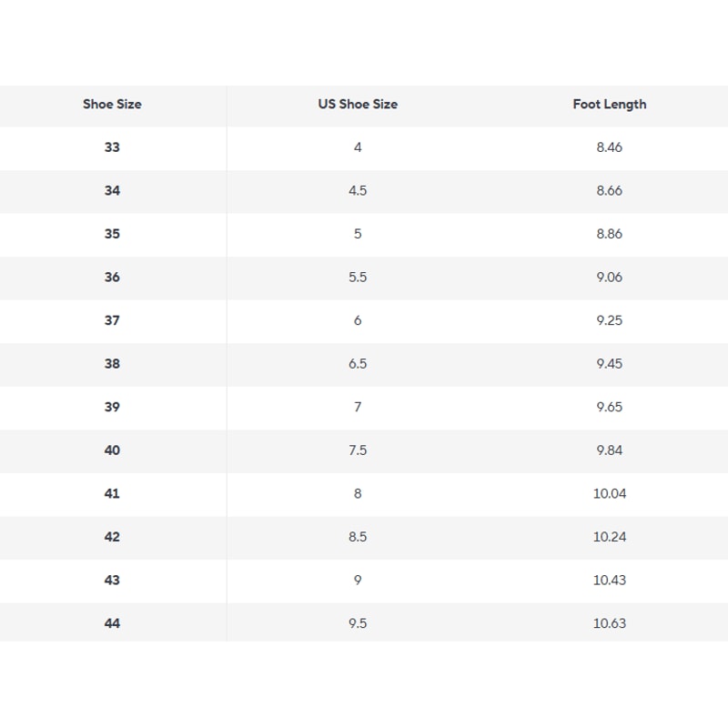Click shoe size 39 cell

112,407
